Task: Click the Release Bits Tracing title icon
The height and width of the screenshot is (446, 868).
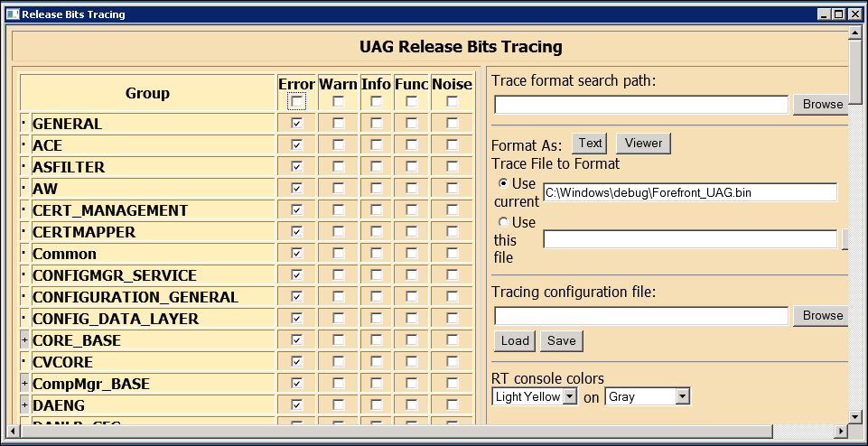Action: [12, 14]
